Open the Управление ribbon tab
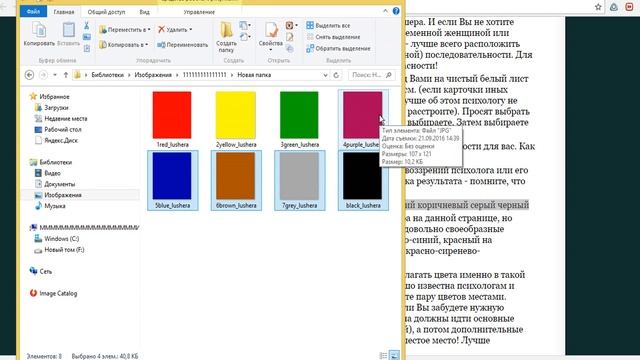Image resolution: width=640 pixels, height=360 pixels. point(199,12)
